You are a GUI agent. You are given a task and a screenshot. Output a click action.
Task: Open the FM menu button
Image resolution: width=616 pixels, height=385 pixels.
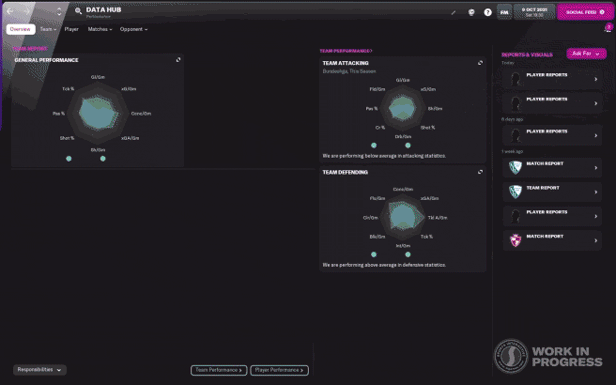[x=504, y=12]
